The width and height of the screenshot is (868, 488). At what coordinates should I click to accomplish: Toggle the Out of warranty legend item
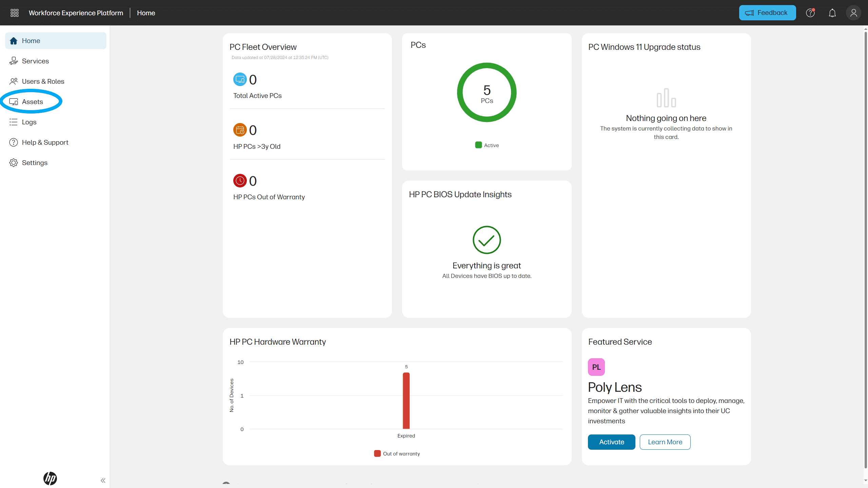pyautogui.click(x=397, y=454)
